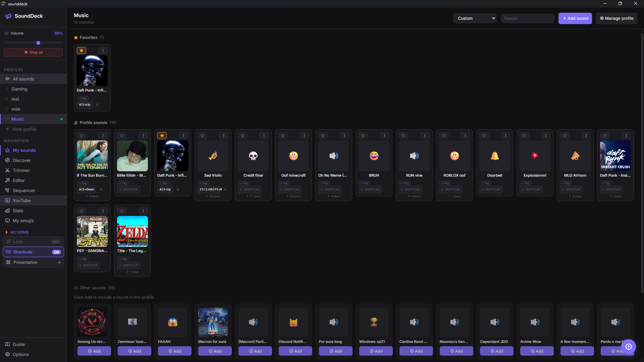Open Options at sidebar bottom
Viewport: 644px width, 362px height.
coord(33,354)
